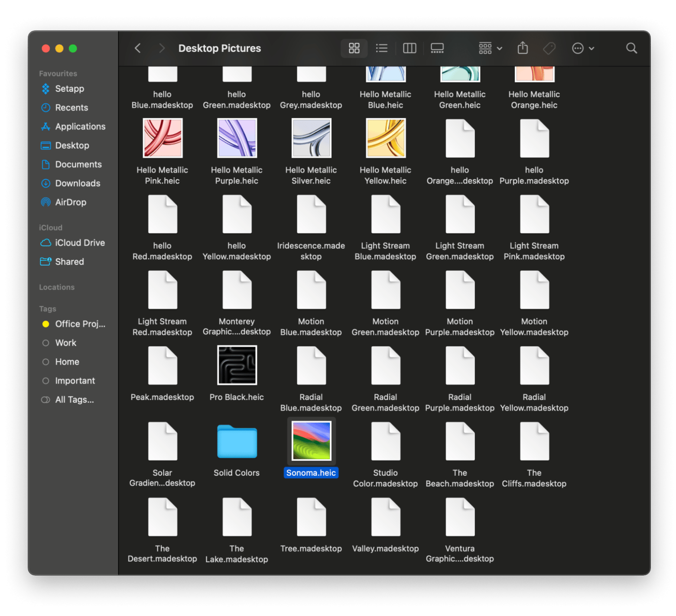Open Downloads in the sidebar
The width and height of the screenshot is (676, 616).
[78, 183]
